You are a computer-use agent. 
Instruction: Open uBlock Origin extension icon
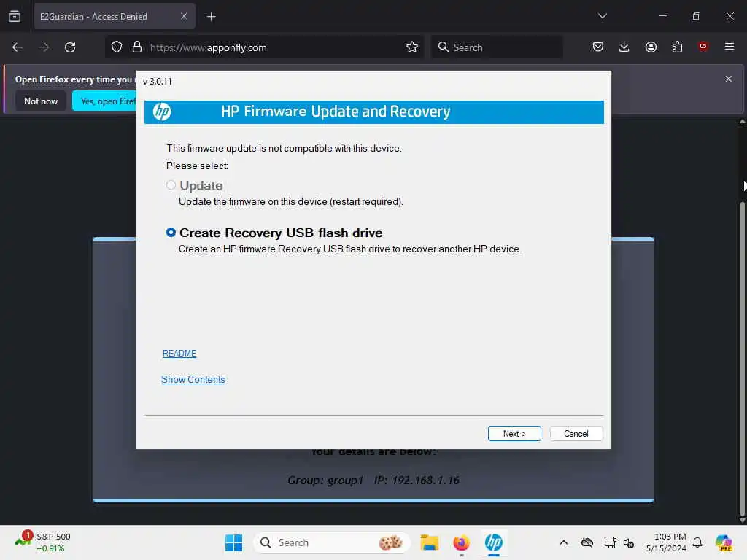click(x=703, y=47)
